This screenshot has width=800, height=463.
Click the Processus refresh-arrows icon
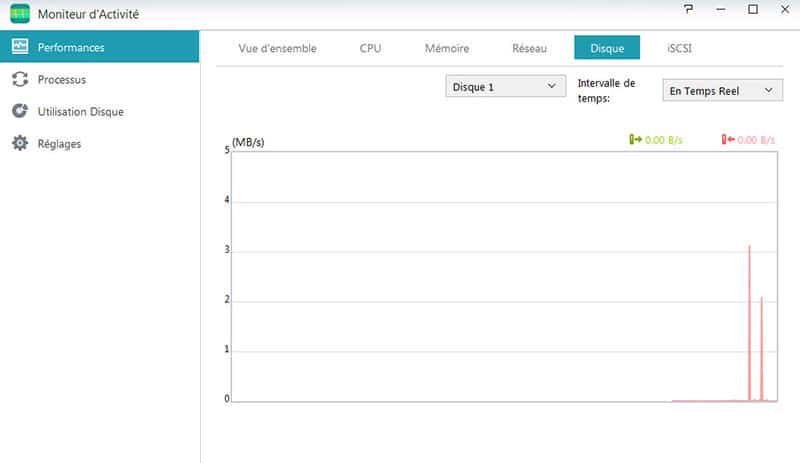20,79
